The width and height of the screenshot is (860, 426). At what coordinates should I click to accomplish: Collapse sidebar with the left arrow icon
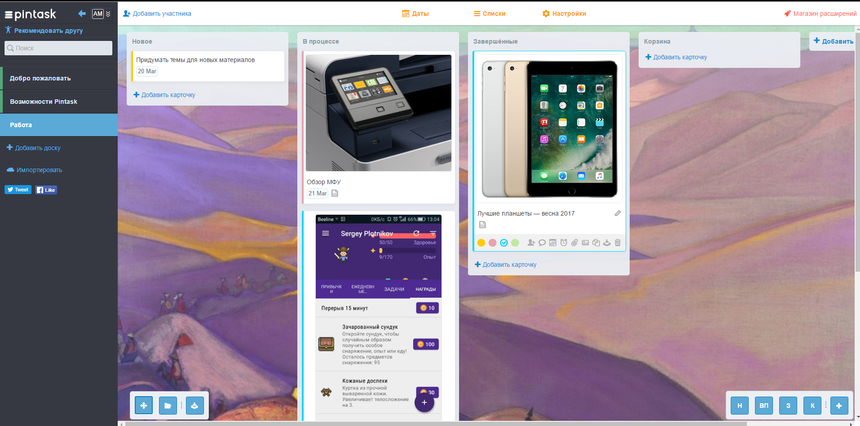click(x=82, y=14)
